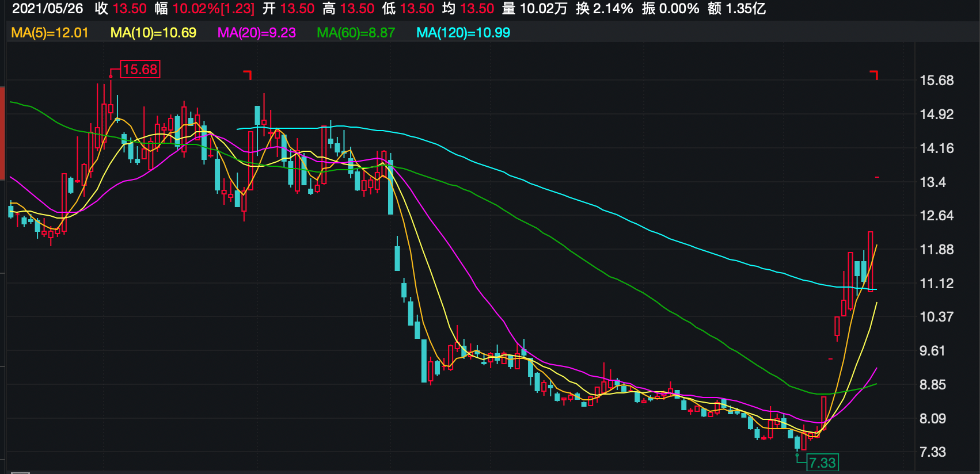Click the amount value 额 1.35亿
The height and width of the screenshot is (474, 980).
pos(736,9)
